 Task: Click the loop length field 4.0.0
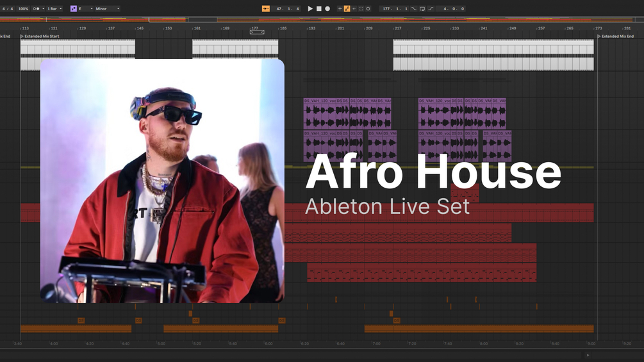coord(451,8)
